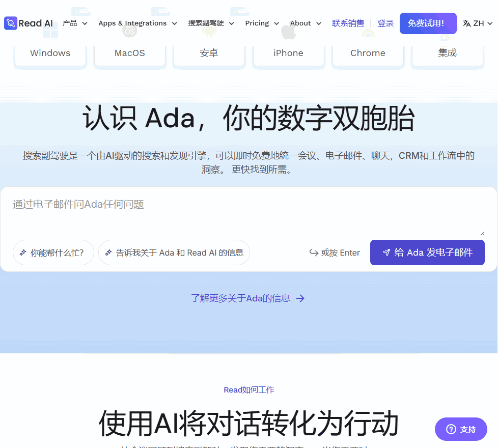Click the Read AI logo icon
The image size is (498, 448).
point(10,23)
